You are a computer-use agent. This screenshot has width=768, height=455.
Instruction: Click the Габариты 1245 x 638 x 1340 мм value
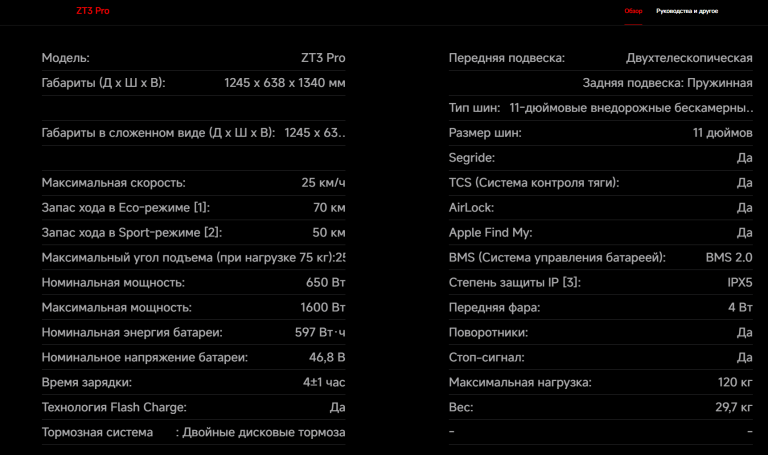coord(285,83)
